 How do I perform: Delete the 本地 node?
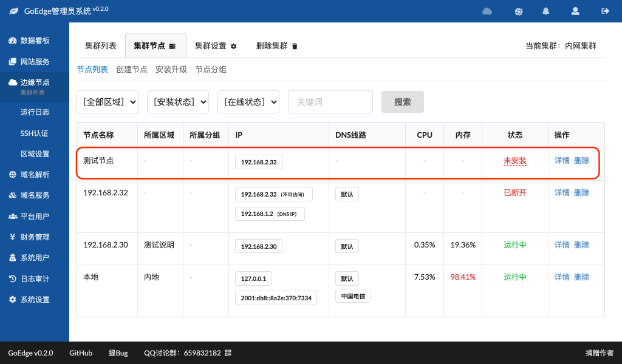pyautogui.click(x=581, y=277)
